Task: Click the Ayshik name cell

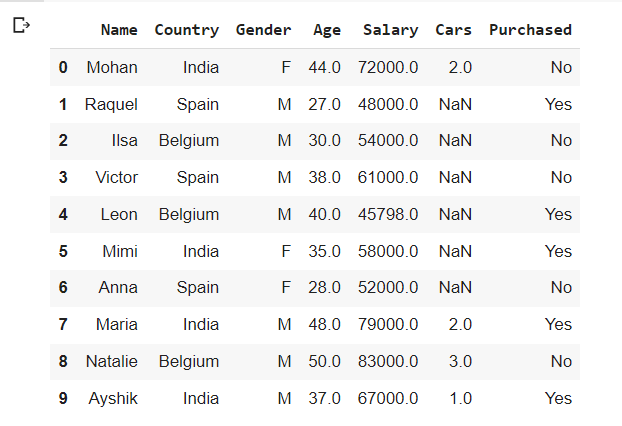Action: [113, 399]
